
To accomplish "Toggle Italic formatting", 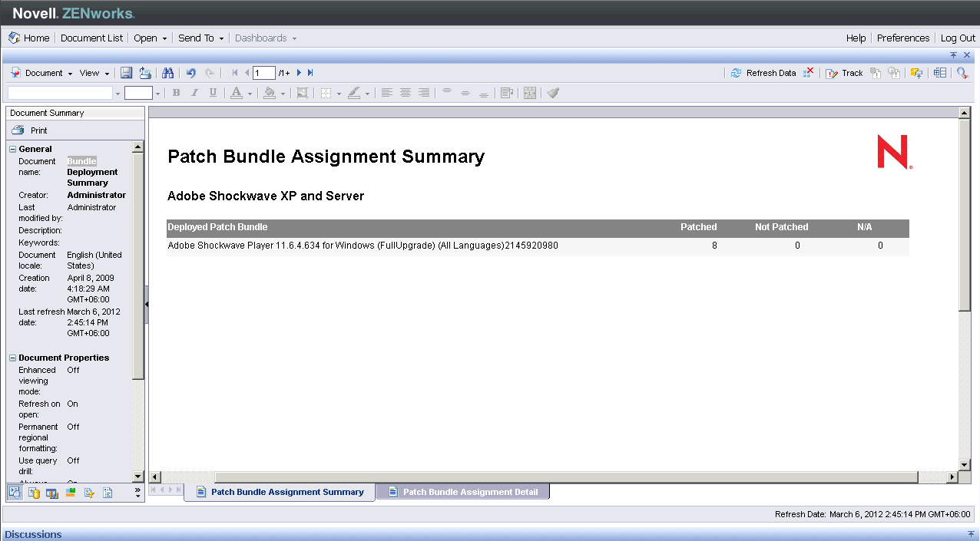I will click(x=194, y=93).
